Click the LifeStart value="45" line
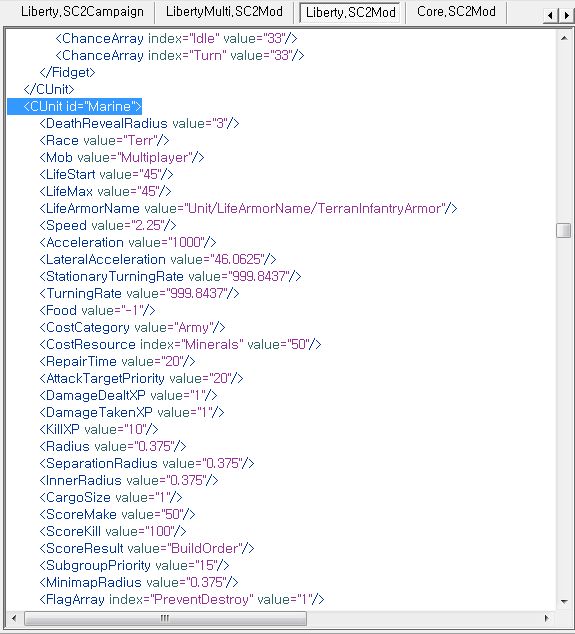The image size is (575, 634). tap(106, 174)
